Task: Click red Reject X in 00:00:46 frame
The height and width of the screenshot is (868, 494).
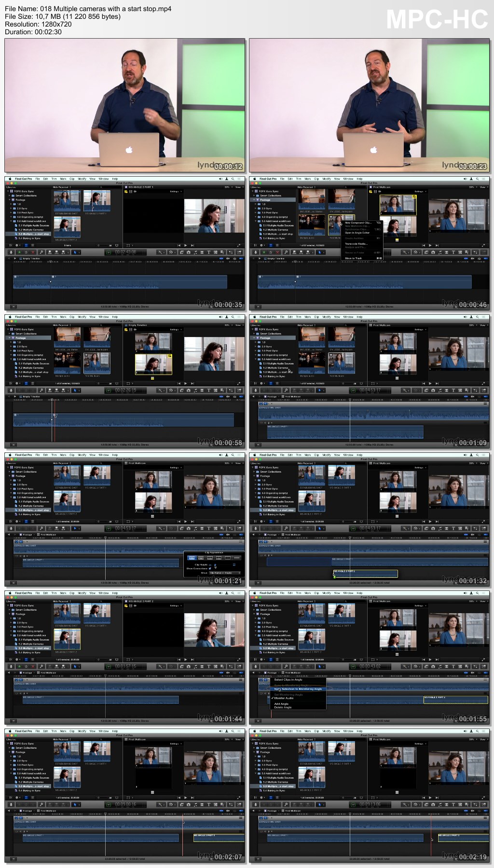Action: pos(278,252)
